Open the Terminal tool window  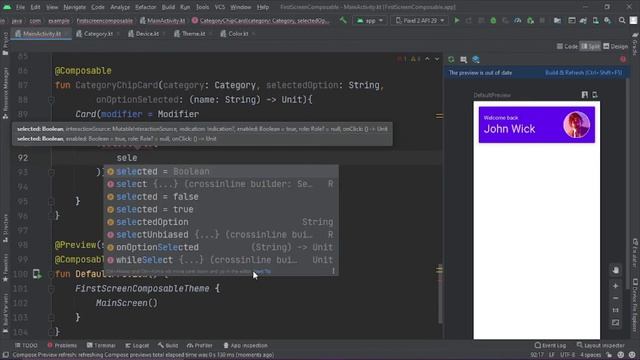pyautogui.click(x=101, y=345)
